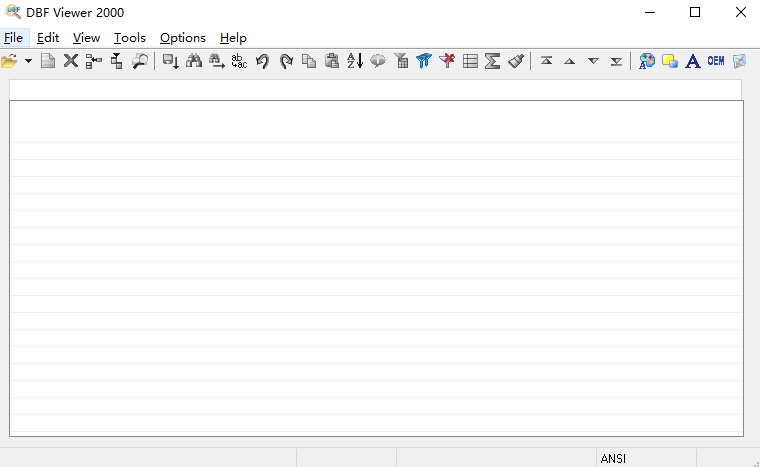Open the File menu
Image resolution: width=760 pixels, height=467 pixels.
coord(13,38)
